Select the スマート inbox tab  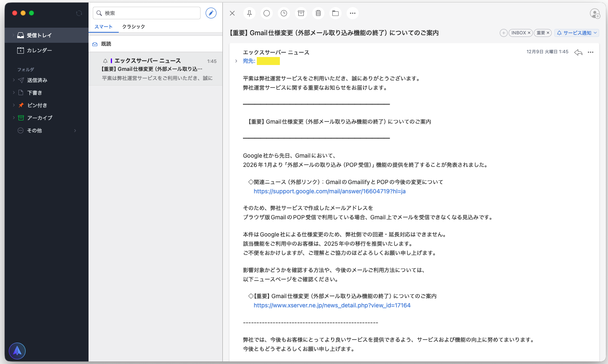(x=103, y=26)
